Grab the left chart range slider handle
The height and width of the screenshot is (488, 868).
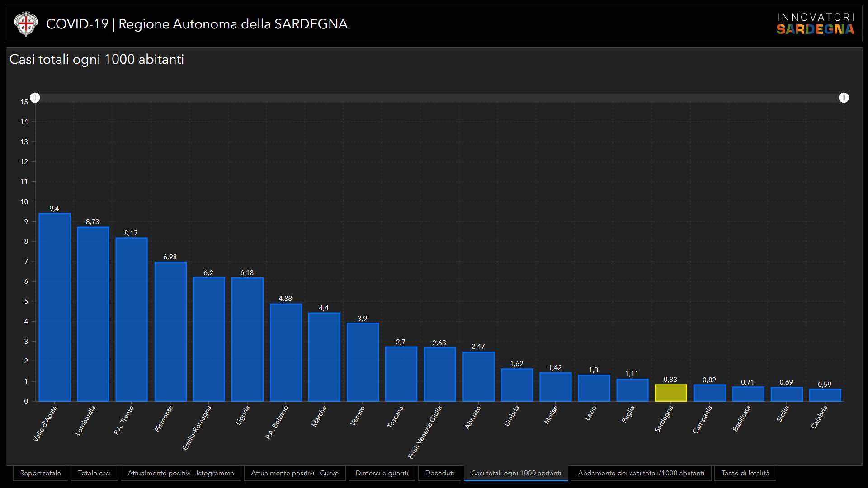[x=35, y=98]
